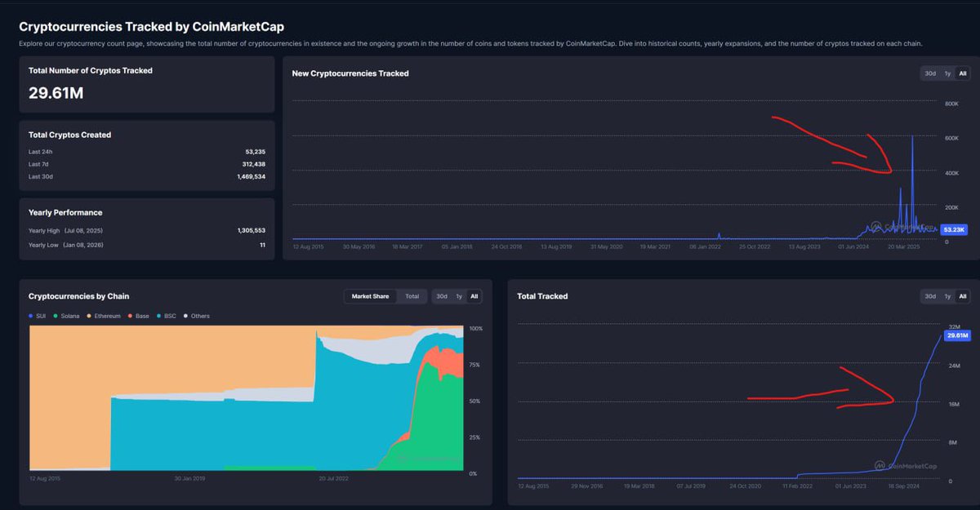Select 1y range on Cryptocurrencies by Chain
Screen dimensions: 980x510
tap(459, 296)
